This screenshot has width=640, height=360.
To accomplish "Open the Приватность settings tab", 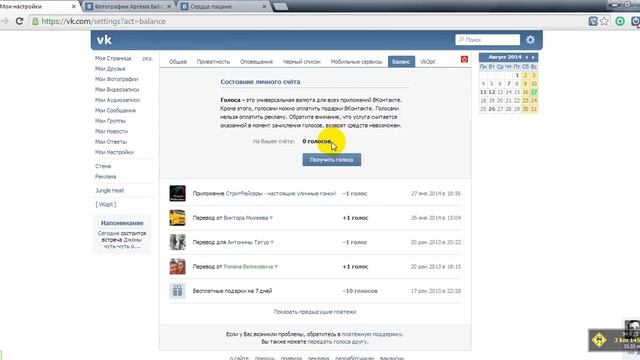I will (213, 62).
